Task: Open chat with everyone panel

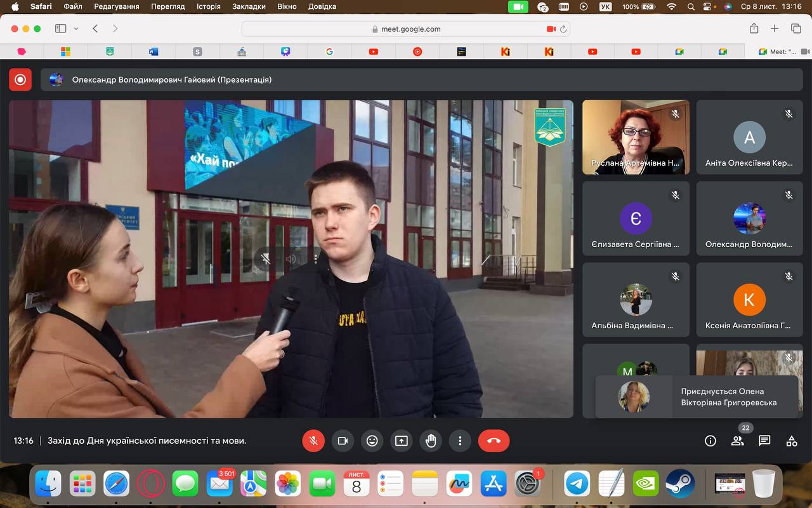Action: point(764,441)
